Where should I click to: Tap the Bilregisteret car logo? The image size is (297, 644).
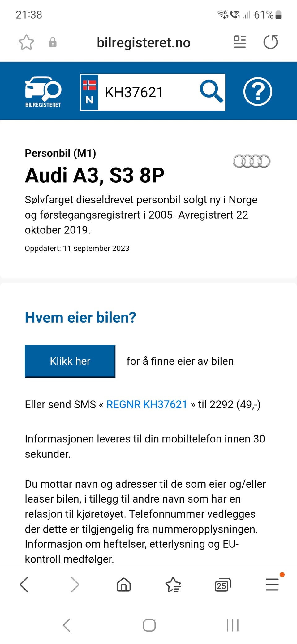pos(43,92)
